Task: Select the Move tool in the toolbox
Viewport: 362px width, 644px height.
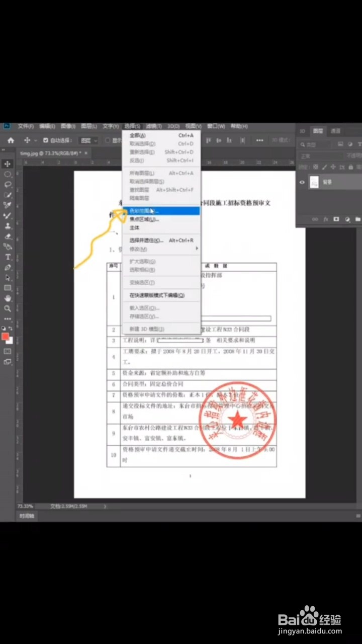Action: pyautogui.click(x=8, y=164)
